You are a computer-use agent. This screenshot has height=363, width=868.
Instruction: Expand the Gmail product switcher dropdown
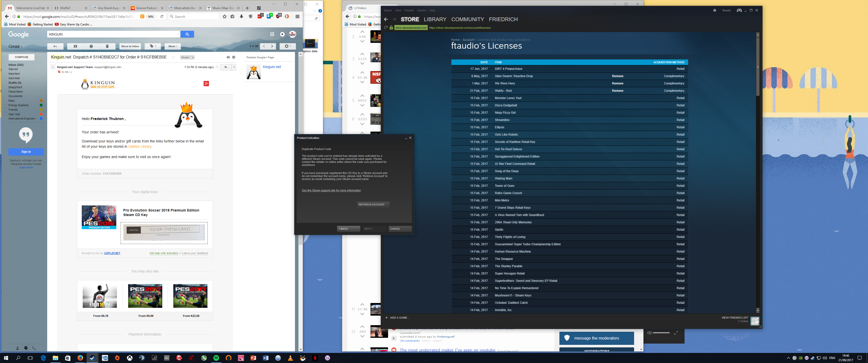pos(15,46)
